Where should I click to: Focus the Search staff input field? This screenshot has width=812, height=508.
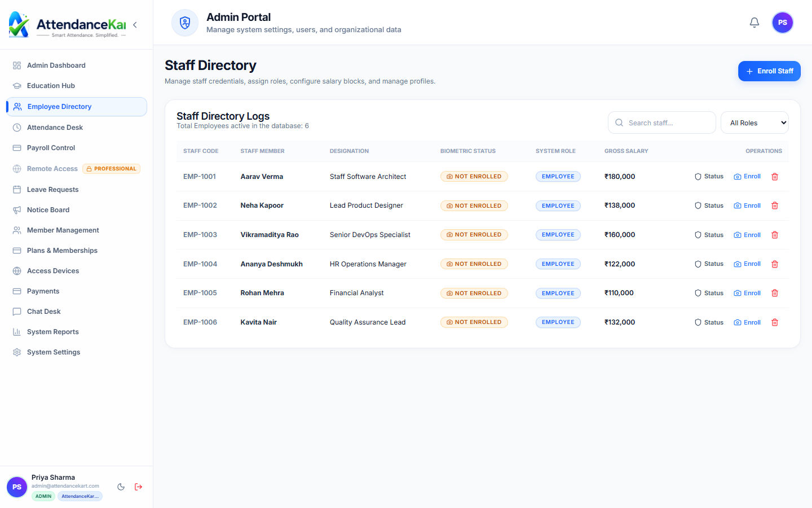pyautogui.click(x=661, y=122)
